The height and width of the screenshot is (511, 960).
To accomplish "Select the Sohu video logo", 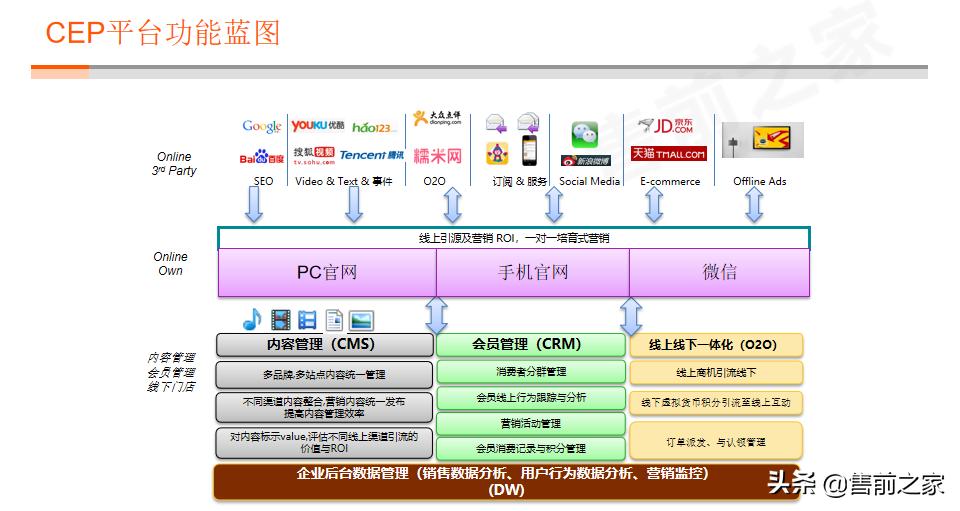I will coord(314,155).
